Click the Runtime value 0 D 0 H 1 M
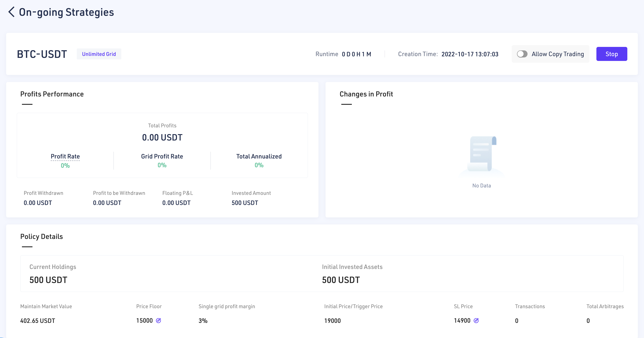The image size is (644, 338). click(356, 54)
